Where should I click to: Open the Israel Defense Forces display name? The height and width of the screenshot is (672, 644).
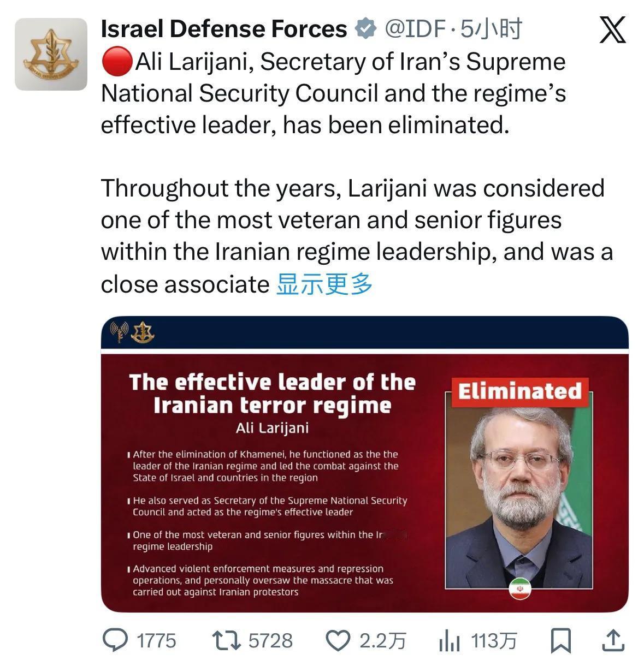click(x=224, y=29)
